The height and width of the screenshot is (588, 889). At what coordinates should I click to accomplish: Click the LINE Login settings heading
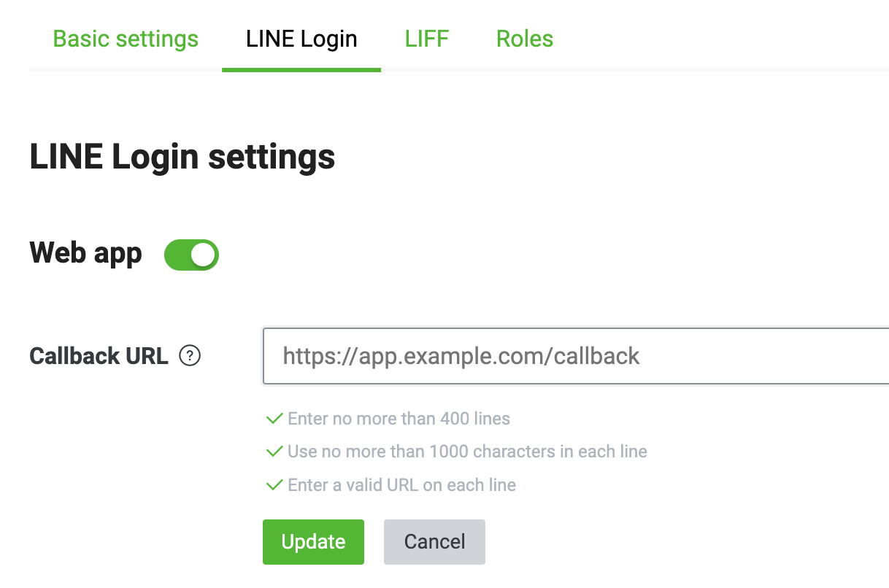[x=182, y=157]
